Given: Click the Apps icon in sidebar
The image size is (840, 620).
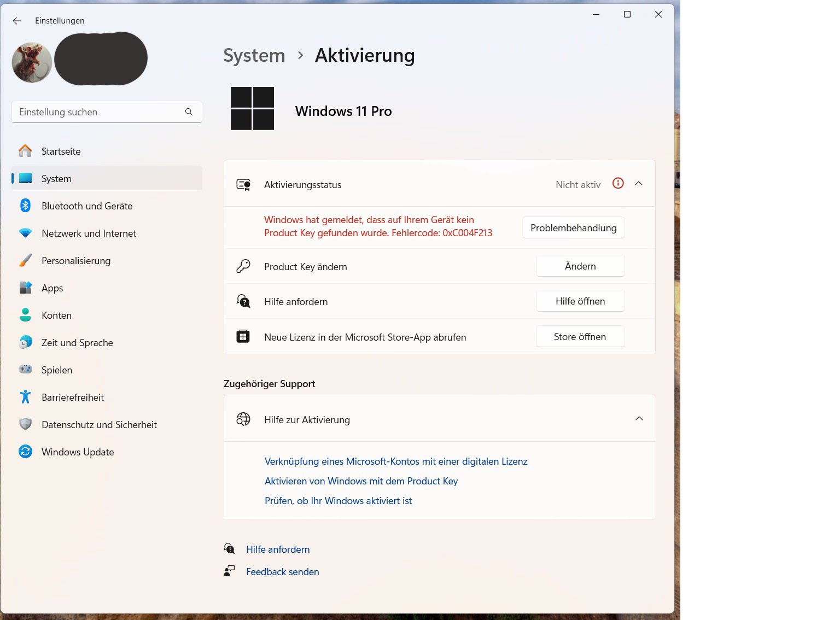Looking at the screenshot, I should 25,288.
